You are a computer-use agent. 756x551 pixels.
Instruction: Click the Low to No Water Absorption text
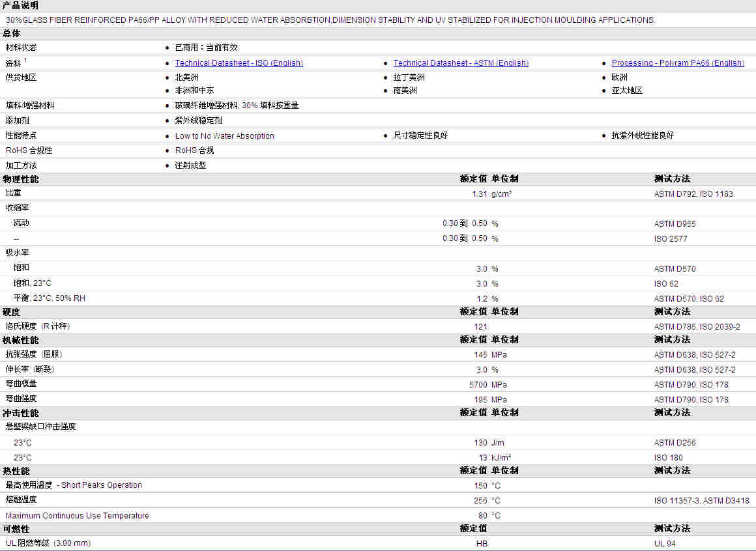pyautogui.click(x=224, y=136)
